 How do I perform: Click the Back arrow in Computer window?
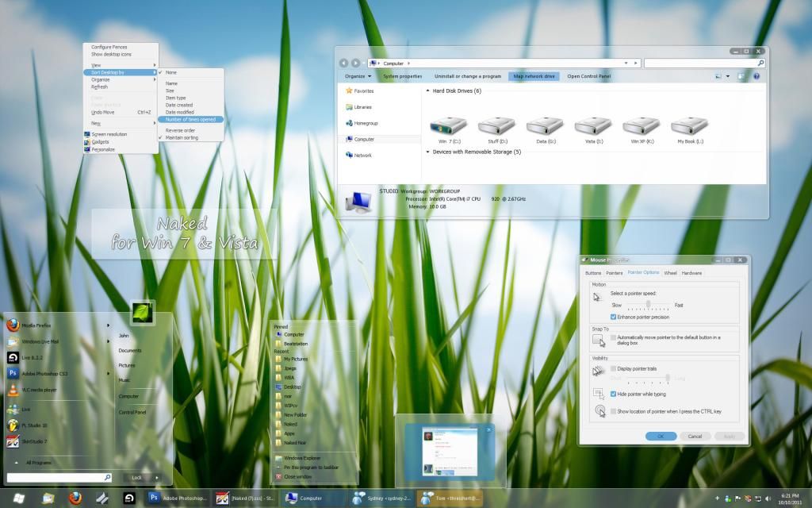(344, 63)
